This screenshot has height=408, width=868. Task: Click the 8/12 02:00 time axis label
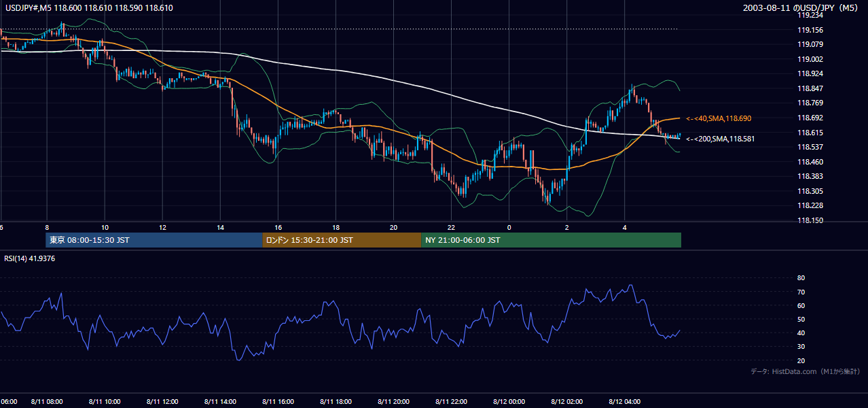pyautogui.click(x=566, y=401)
